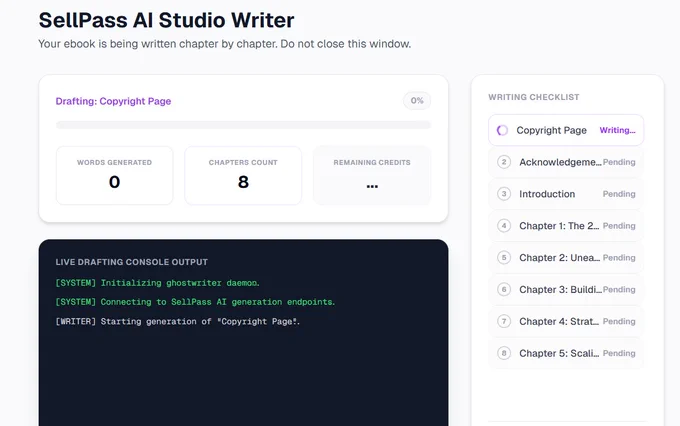This screenshot has height=426, width=680.
Task: Click the drafting progress bar
Action: tap(243, 125)
